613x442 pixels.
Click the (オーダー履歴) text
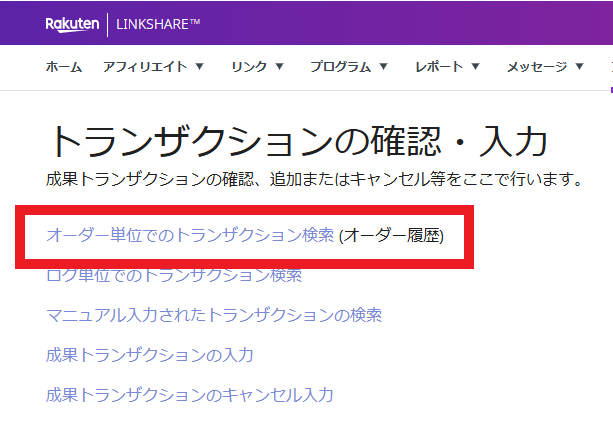(x=391, y=236)
